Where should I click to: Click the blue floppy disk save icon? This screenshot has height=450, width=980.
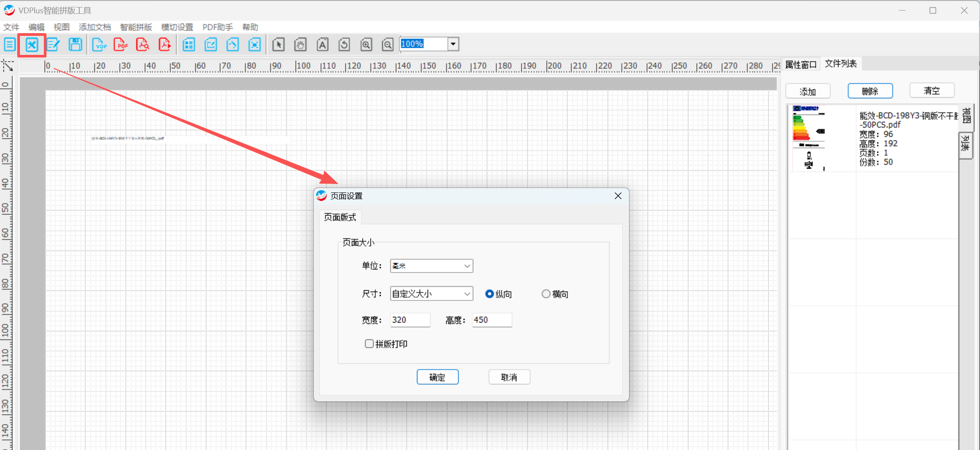[x=75, y=45]
